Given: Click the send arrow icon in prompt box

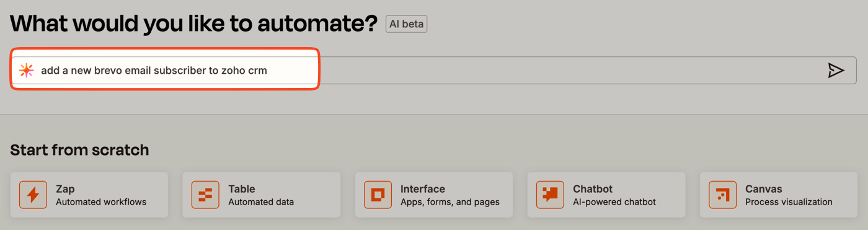Looking at the screenshot, I should (836, 71).
